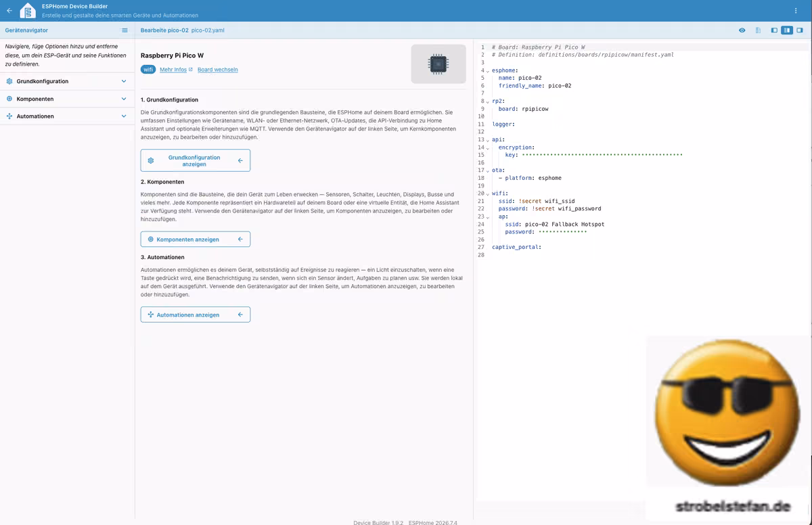Click sparkle icon on Automationen anzeigen button
Image resolution: width=812 pixels, height=525 pixels.
point(151,315)
